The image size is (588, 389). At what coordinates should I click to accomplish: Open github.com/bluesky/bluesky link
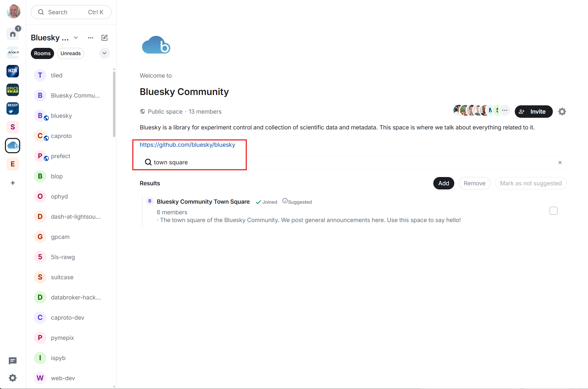[x=187, y=145]
